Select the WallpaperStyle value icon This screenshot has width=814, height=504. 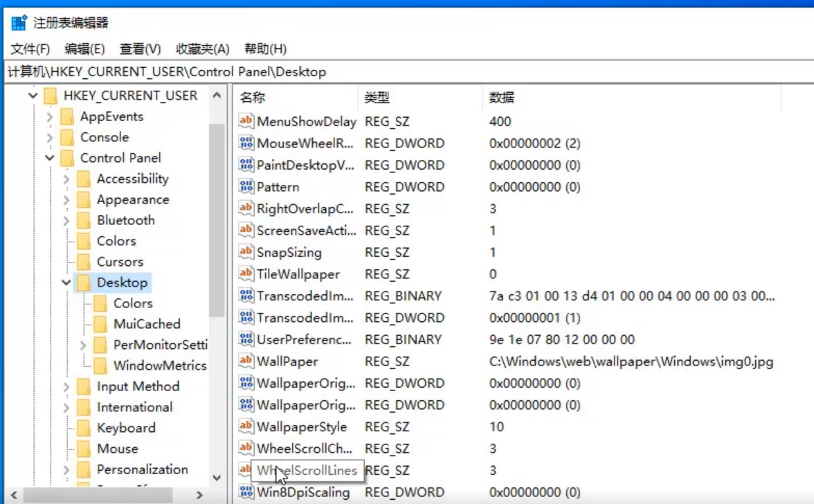(246, 426)
